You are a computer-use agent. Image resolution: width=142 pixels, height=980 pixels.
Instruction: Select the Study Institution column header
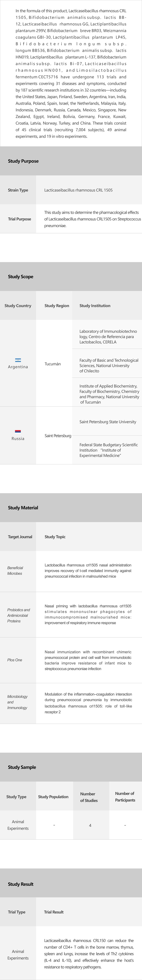click(95, 306)
